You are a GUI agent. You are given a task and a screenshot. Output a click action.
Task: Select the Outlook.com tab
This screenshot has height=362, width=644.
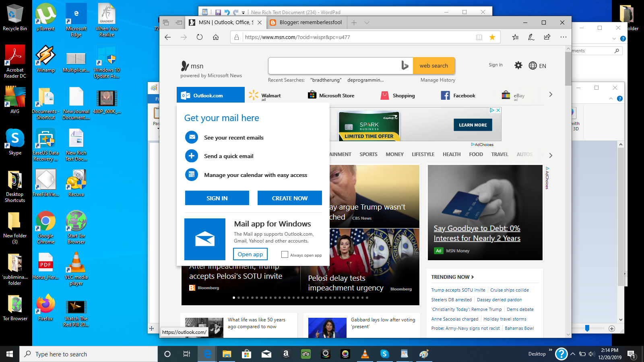pos(211,95)
